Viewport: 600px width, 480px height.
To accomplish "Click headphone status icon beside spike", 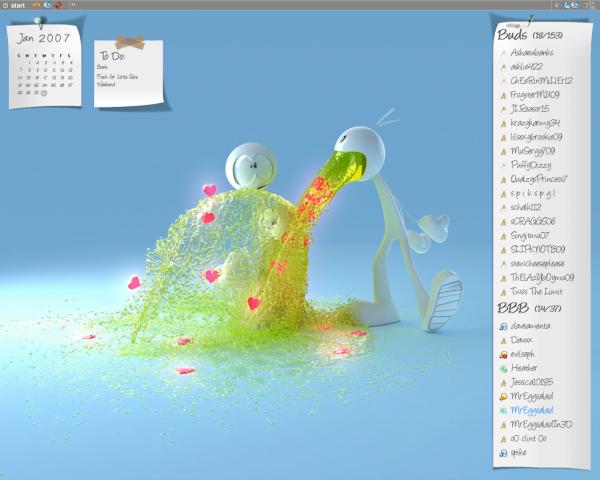I will tap(504, 453).
